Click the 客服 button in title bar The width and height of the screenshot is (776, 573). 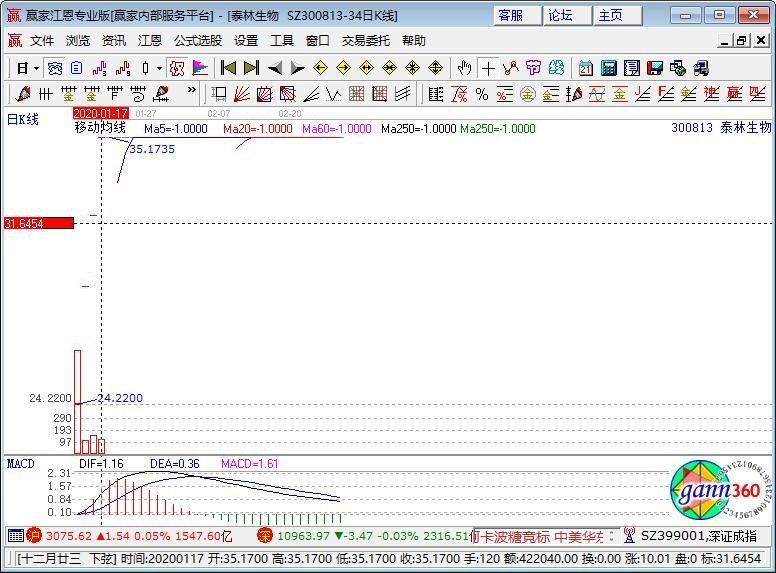[x=516, y=15]
